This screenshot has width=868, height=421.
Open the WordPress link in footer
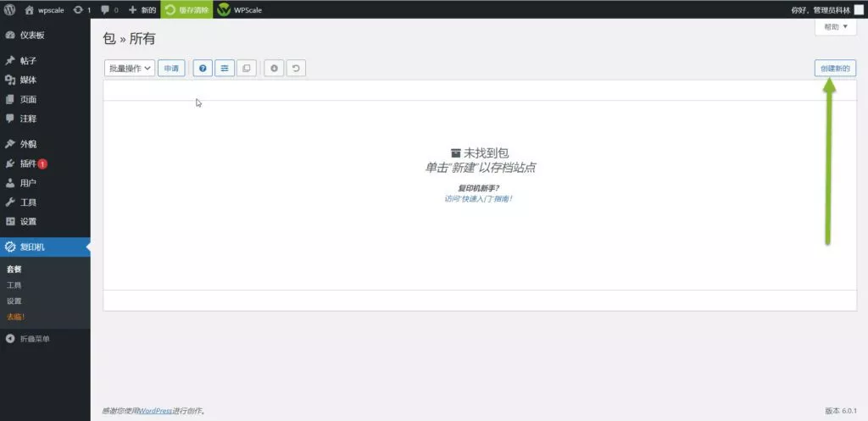pyautogui.click(x=156, y=411)
